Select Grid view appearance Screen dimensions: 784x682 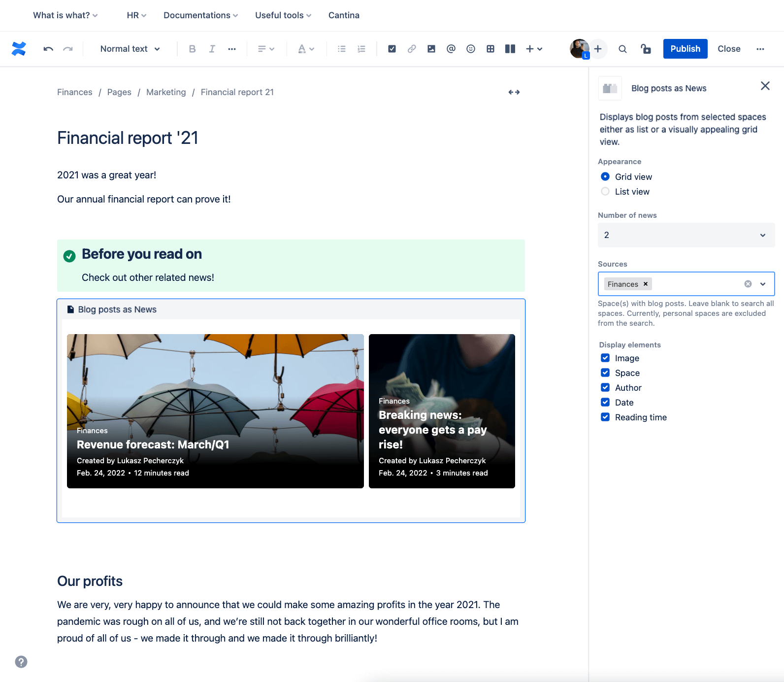click(x=605, y=176)
